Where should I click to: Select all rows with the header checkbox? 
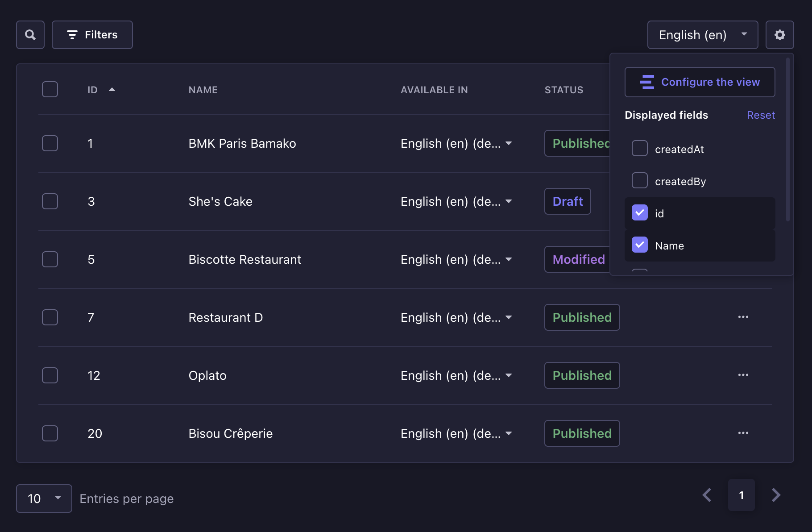pos(50,89)
